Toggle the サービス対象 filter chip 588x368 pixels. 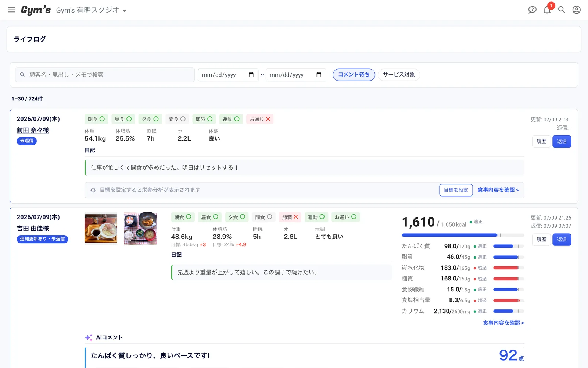point(399,75)
